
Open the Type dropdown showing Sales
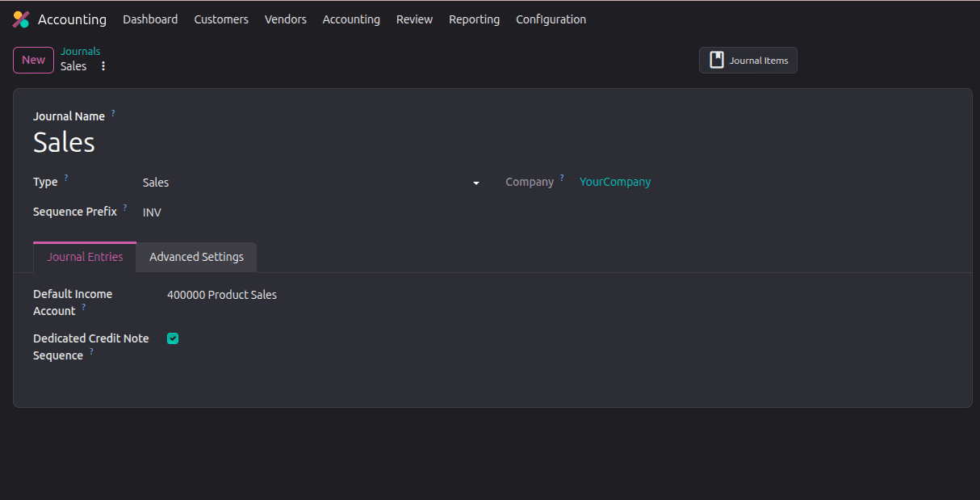coord(312,183)
